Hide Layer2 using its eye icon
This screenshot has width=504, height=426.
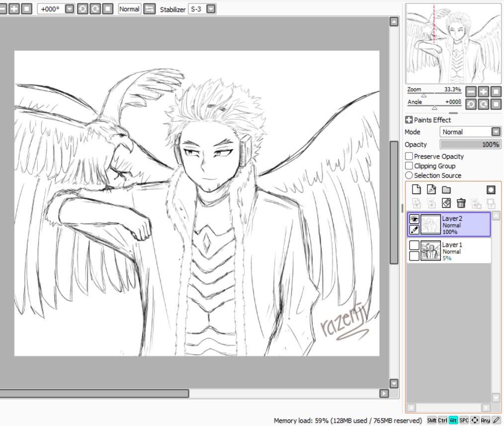click(414, 219)
